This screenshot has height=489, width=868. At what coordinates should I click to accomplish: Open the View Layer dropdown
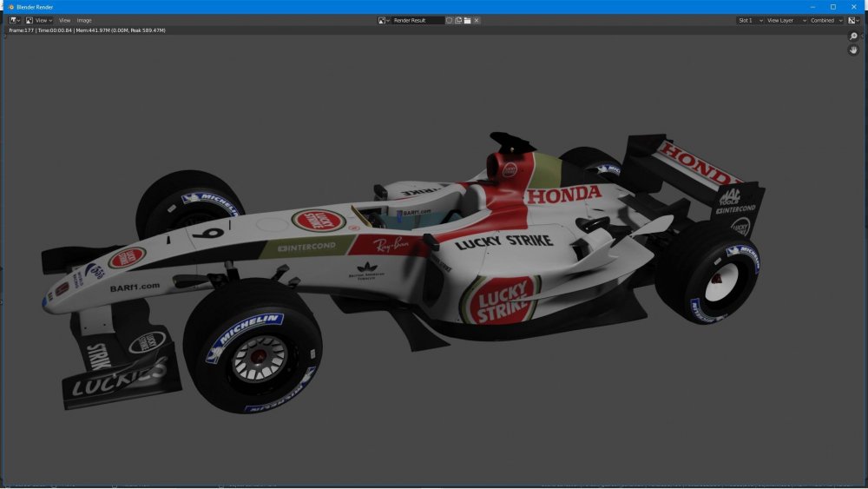tap(786, 21)
